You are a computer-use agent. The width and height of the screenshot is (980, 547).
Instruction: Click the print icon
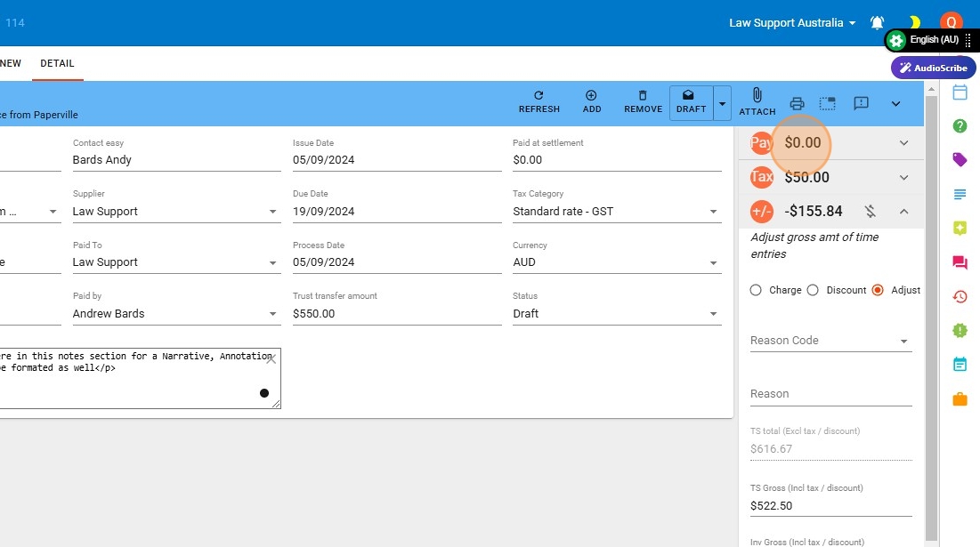797,103
